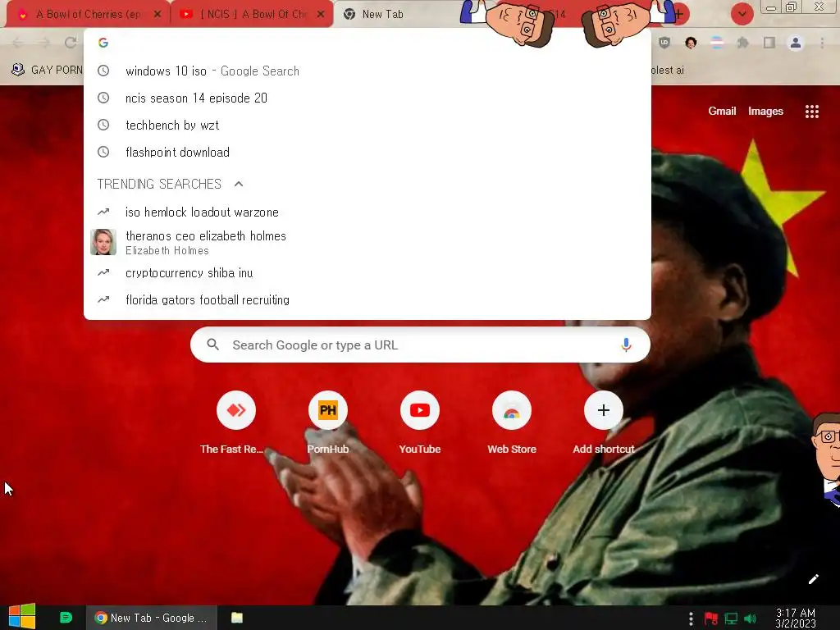840x630 pixels.
Task: Close the 'A Bowl of Cherries' tab
Action: [157, 15]
